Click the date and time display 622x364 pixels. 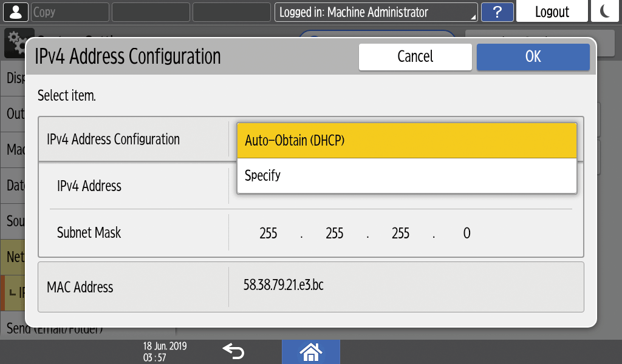pyautogui.click(x=165, y=352)
